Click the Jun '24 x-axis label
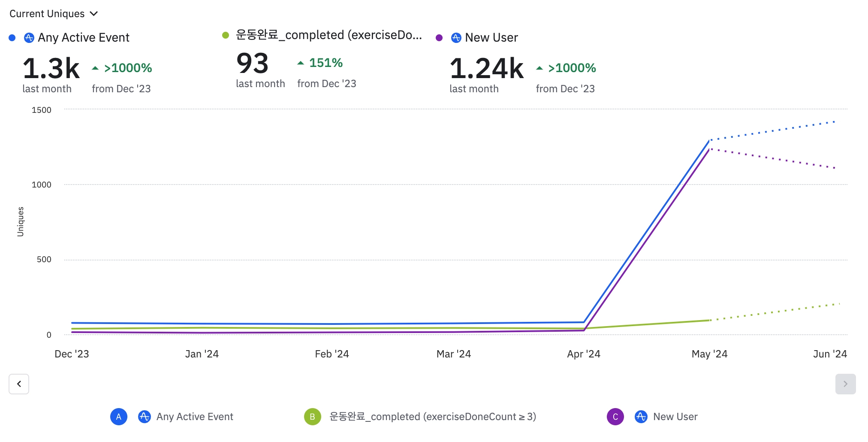The image size is (868, 442). coord(830,354)
